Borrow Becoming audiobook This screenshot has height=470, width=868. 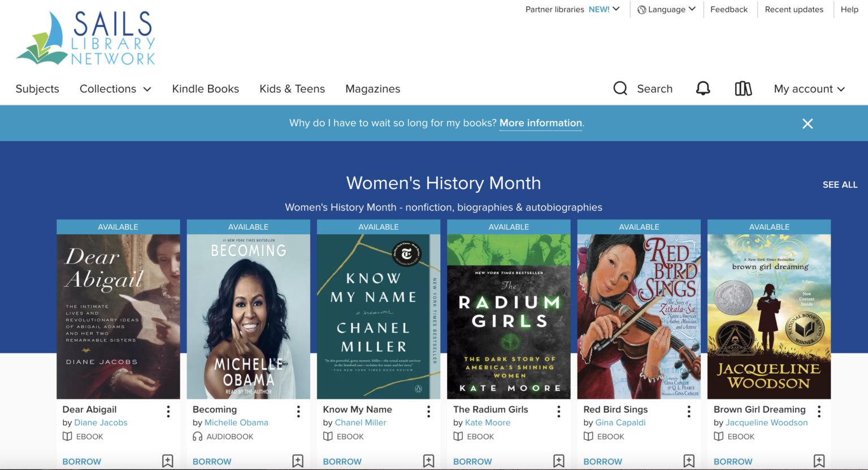coord(212,462)
